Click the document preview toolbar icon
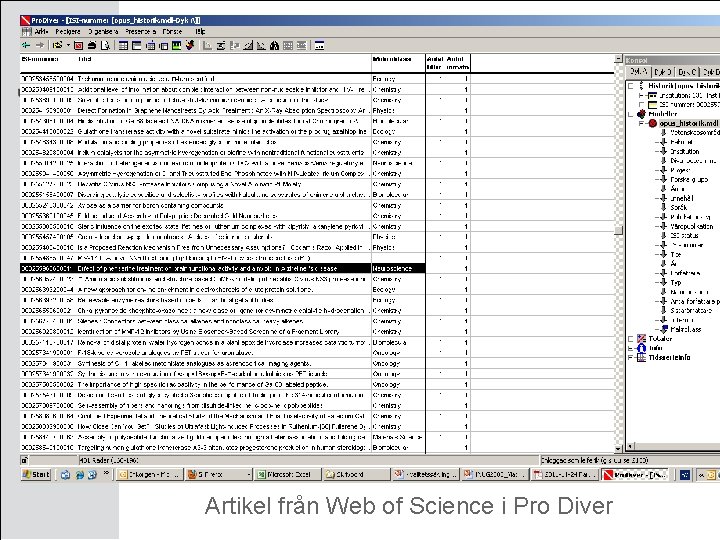Image resolution: width=720 pixels, height=540 pixels. click(105, 45)
